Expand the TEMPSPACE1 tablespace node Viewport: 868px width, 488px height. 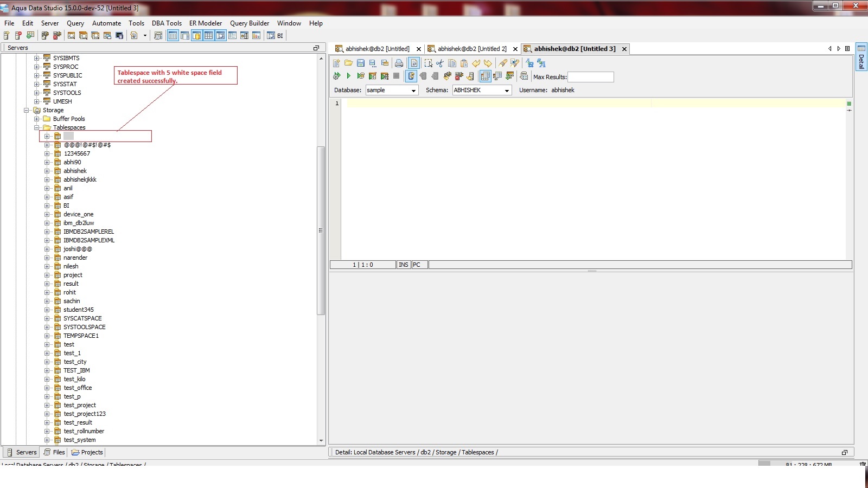point(47,336)
